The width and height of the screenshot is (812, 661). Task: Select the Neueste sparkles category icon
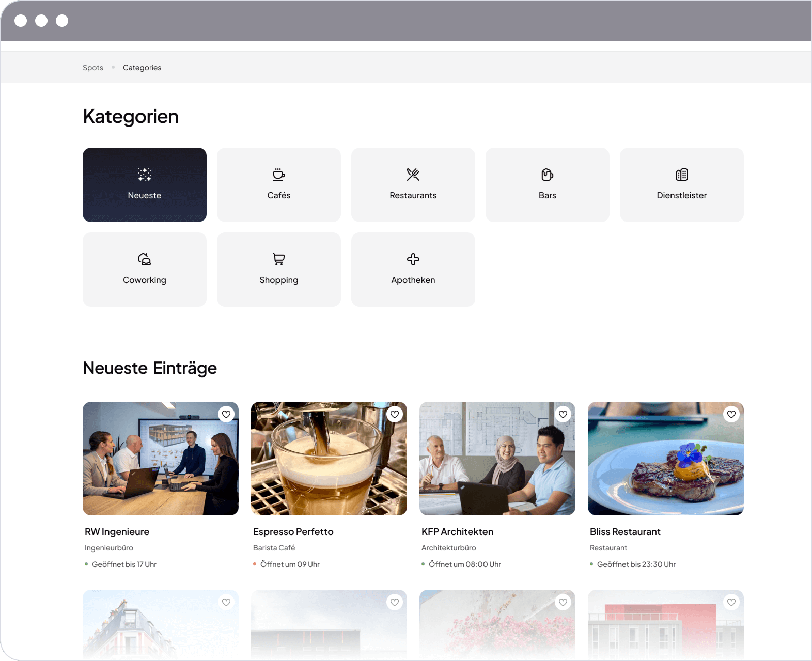(145, 175)
